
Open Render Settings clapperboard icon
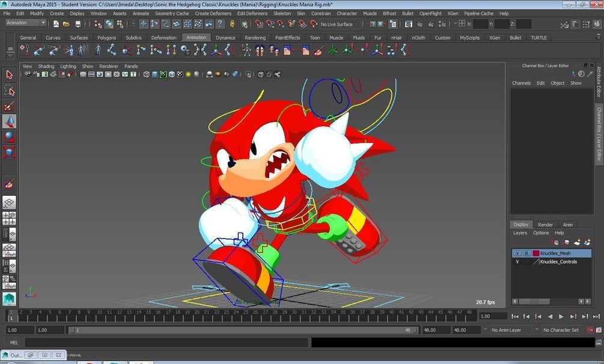[442, 24]
